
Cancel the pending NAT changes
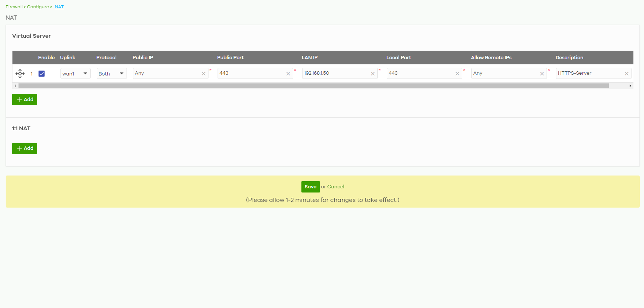tap(335, 187)
